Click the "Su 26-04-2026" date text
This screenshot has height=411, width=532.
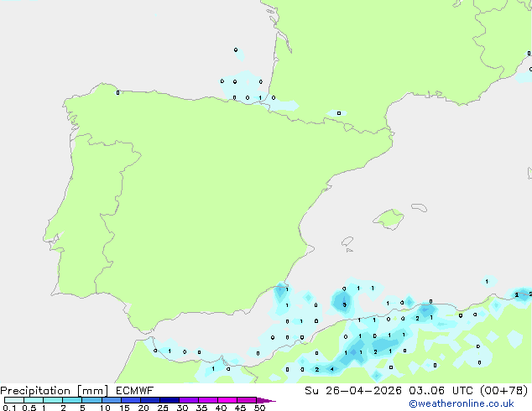[353, 391]
